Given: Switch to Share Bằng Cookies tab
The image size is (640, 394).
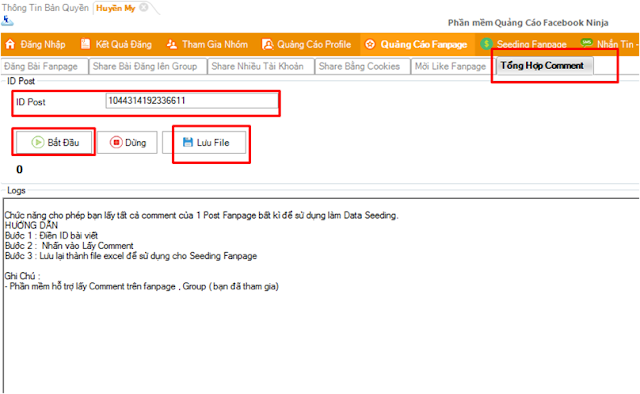Looking at the screenshot, I should point(362,66).
